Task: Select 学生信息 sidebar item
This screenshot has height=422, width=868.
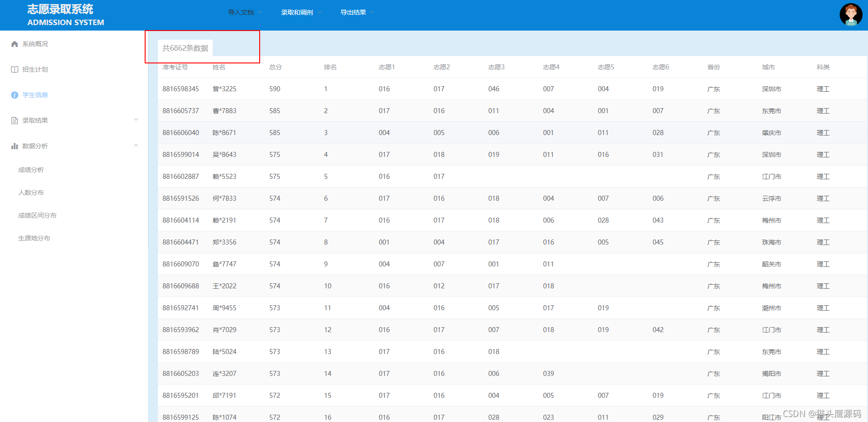Action: pyautogui.click(x=35, y=95)
